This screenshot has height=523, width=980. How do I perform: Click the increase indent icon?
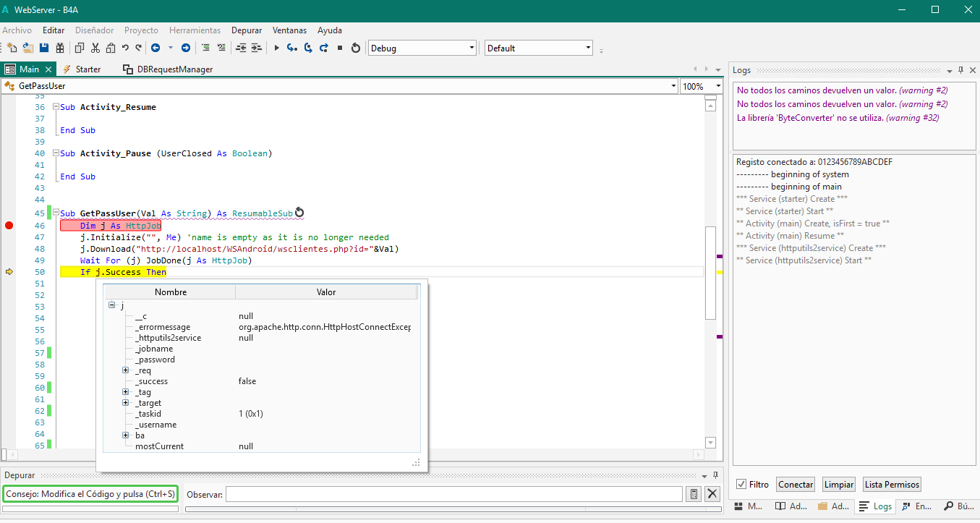click(x=257, y=48)
